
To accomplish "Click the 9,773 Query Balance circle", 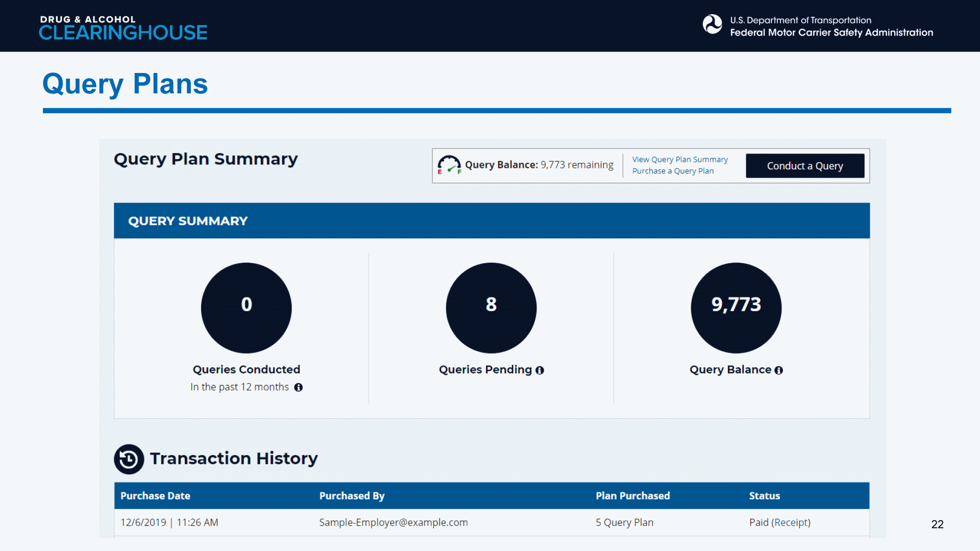I will (736, 308).
